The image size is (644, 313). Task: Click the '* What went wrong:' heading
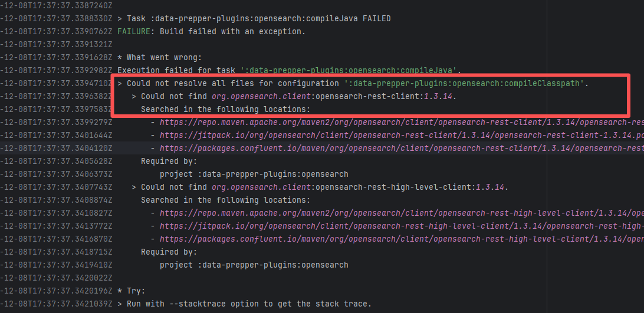(159, 57)
